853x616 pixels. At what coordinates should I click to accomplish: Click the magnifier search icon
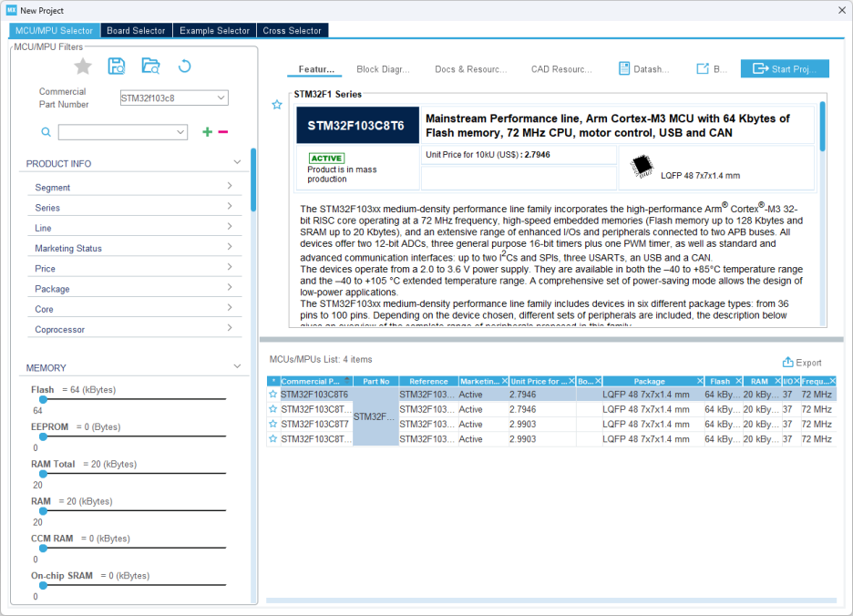[46, 132]
